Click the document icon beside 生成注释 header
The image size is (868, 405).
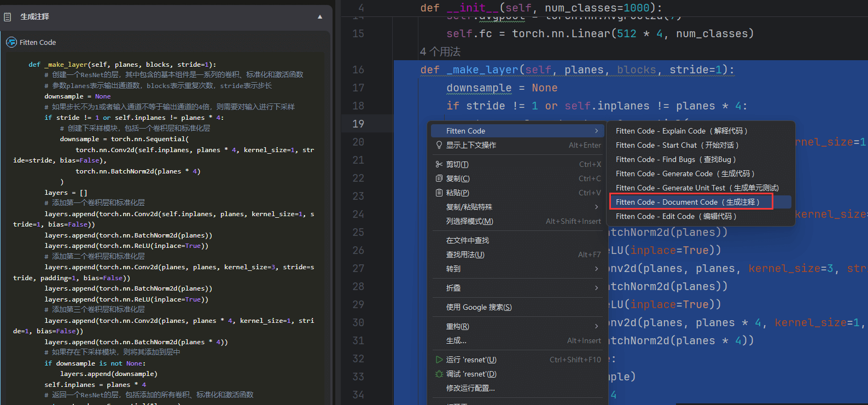click(8, 17)
